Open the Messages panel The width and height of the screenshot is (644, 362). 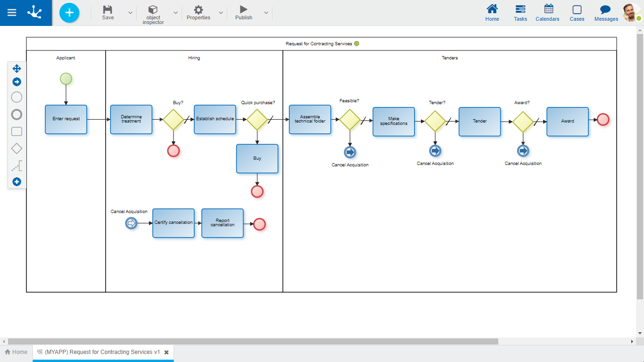pos(606,13)
